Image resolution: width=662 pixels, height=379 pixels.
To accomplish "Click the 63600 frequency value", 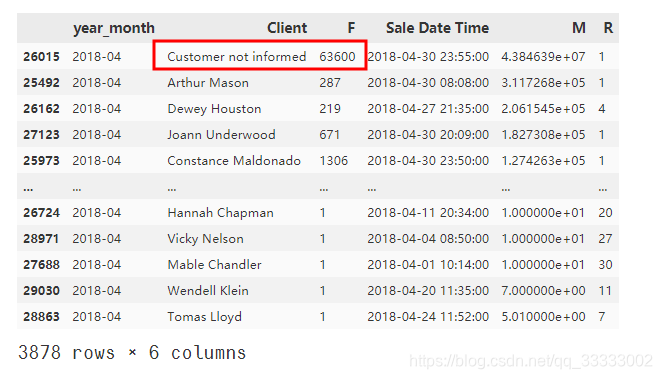I will (x=337, y=56).
